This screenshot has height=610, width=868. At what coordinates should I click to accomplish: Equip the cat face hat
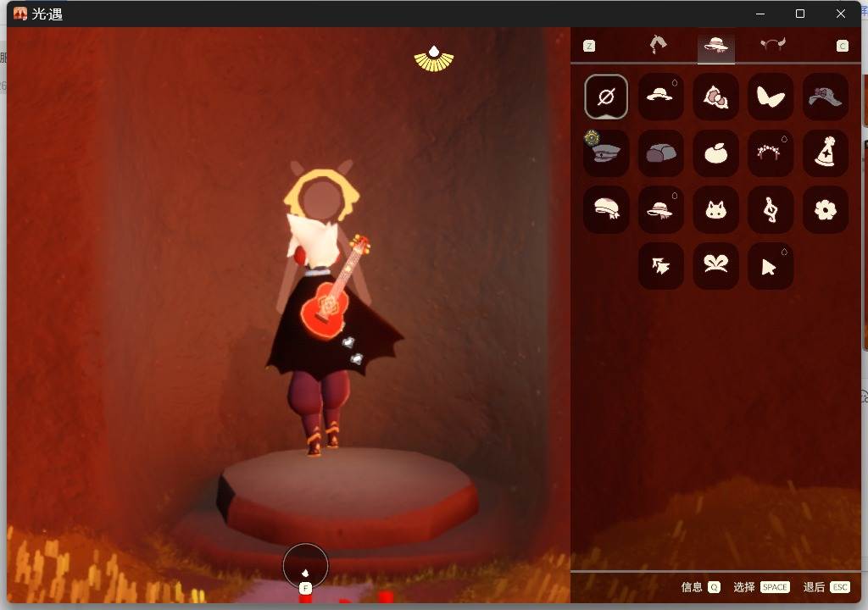715,209
